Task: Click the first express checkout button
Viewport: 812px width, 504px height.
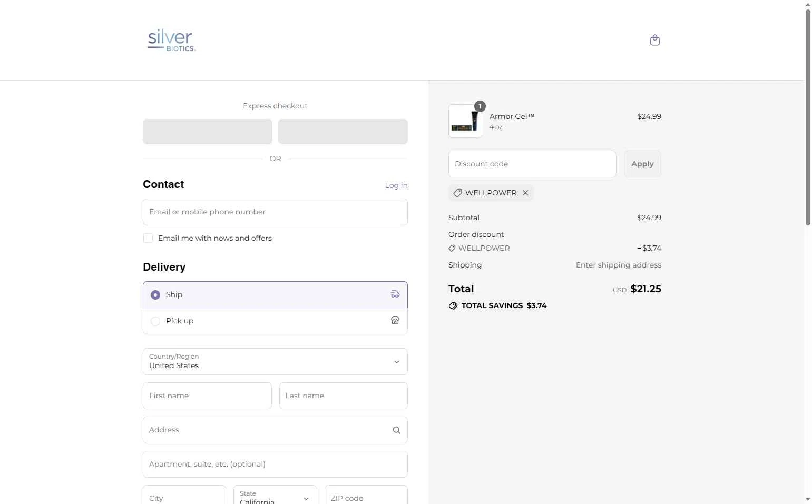Action: [208, 132]
